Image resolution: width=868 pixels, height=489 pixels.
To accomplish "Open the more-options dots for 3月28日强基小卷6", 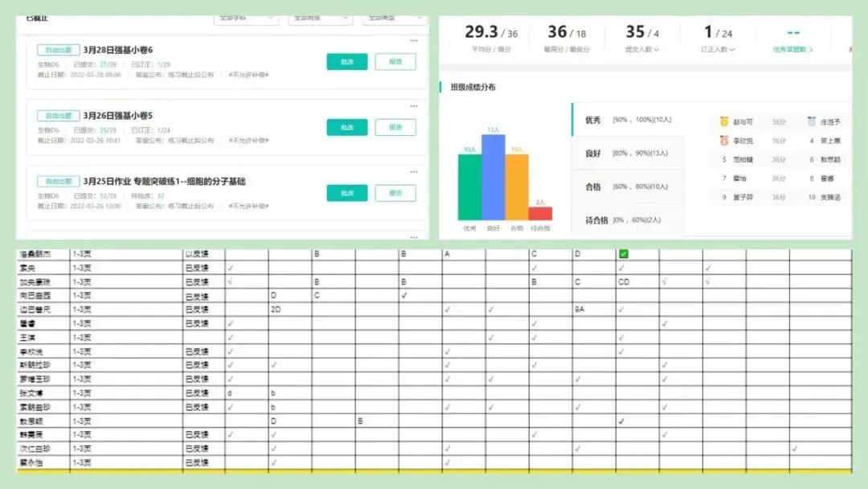I will (414, 40).
